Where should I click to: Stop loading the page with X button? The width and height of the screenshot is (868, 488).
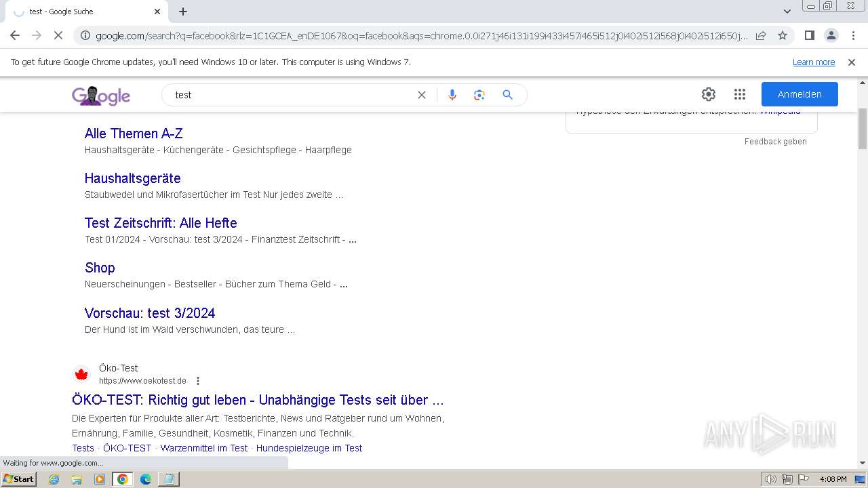58,35
